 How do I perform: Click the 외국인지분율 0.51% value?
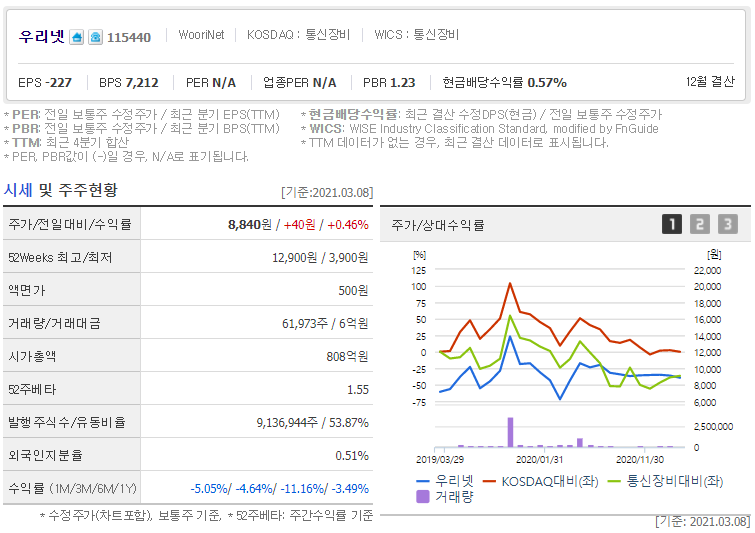(x=351, y=455)
